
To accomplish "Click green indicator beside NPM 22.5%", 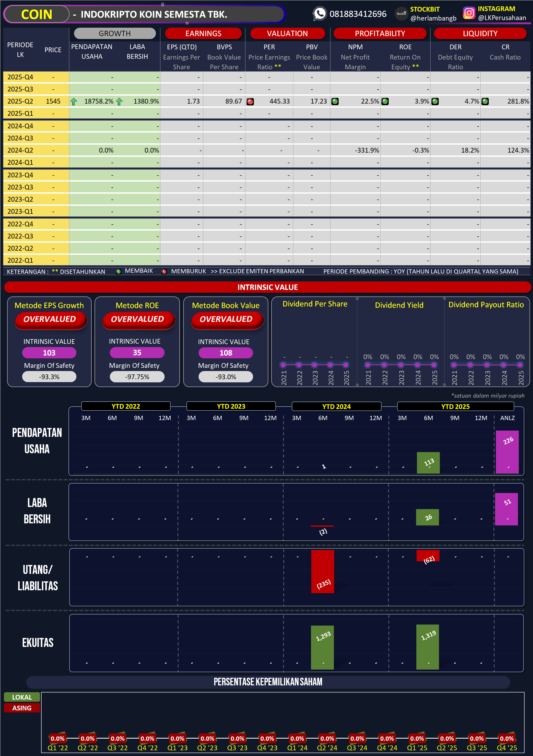I will (x=335, y=101).
